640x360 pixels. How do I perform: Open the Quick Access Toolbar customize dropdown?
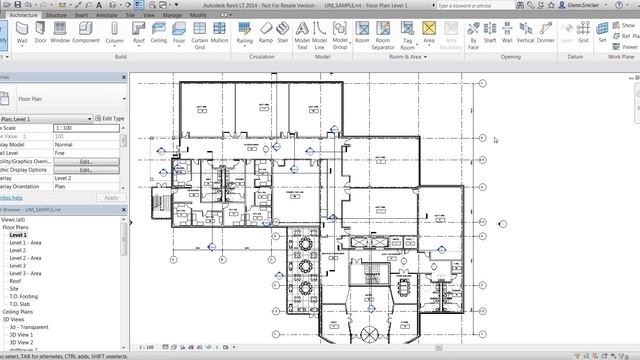(176, 5)
